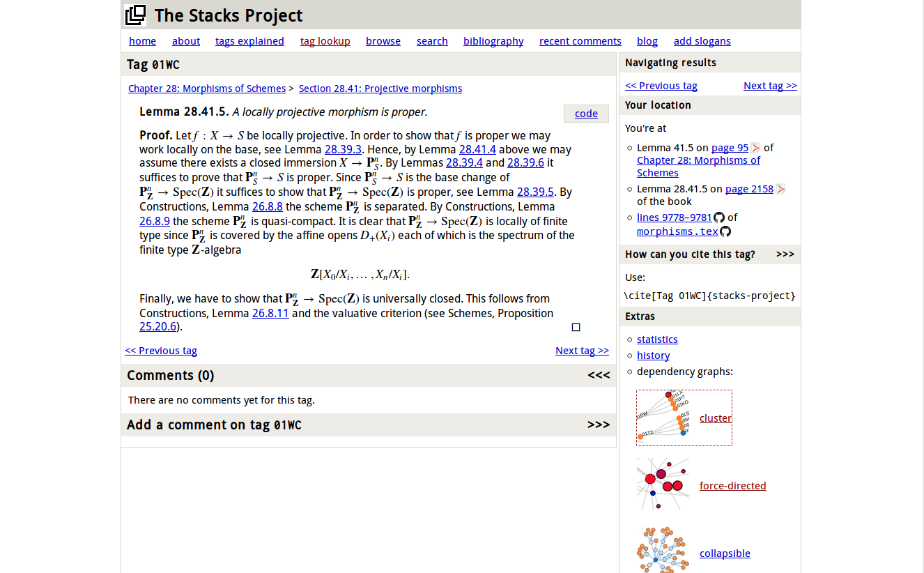Open the tag lookup menu item
This screenshot has width=924, height=573.
click(325, 41)
